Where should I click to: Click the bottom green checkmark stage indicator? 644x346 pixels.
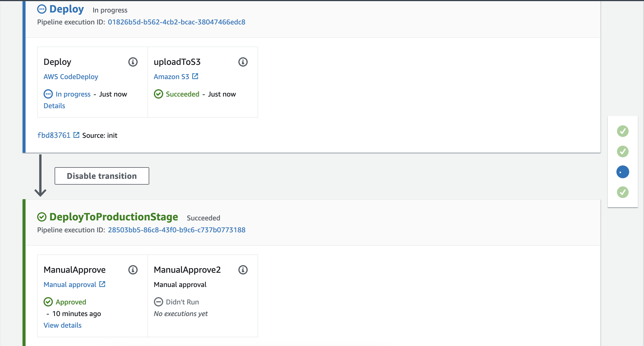click(623, 192)
